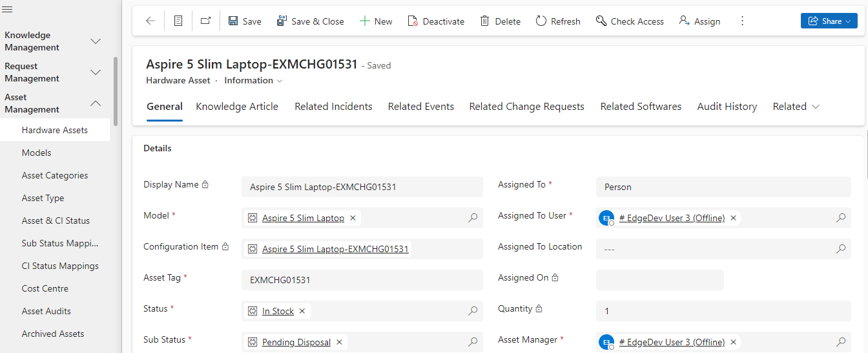Screen dimensions: 868x353
Task: Click Save & Close in toolbar
Action: (x=311, y=21)
